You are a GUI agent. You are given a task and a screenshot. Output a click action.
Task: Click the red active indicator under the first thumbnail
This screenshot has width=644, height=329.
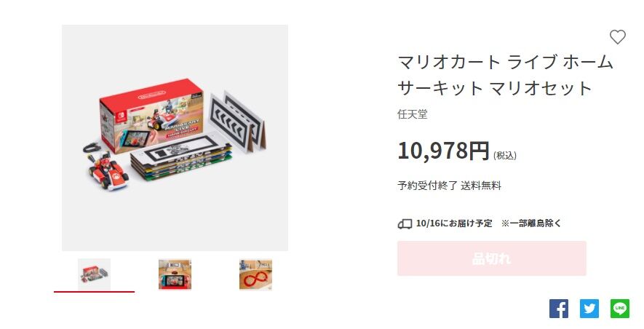(94, 292)
